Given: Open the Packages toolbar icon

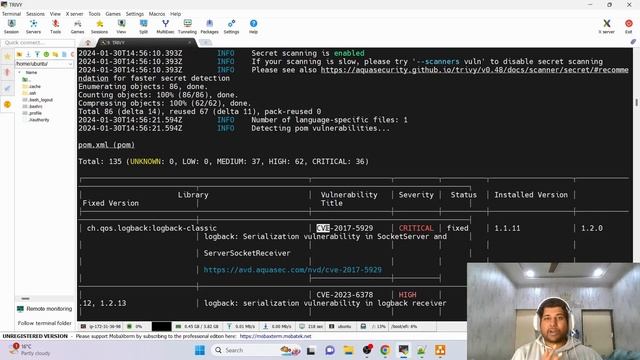Looking at the screenshot, I should click(209, 27).
